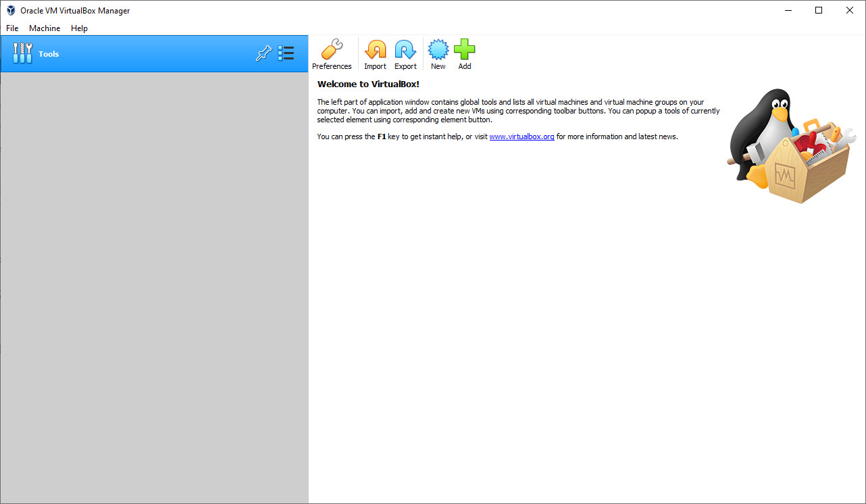Minimize the VirtualBox Manager window
Image resolution: width=866 pixels, height=504 pixels.
point(788,11)
